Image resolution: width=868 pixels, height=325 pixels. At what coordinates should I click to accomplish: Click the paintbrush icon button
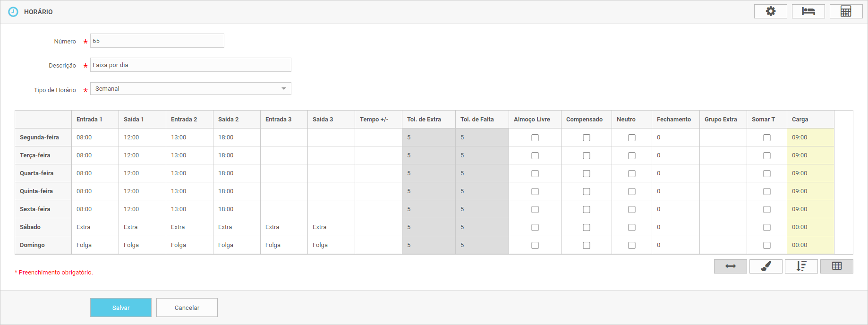pos(766,266)
